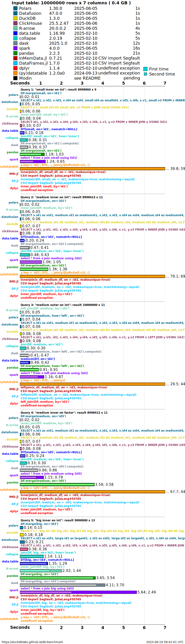
Task: Click the pandas green legend swatch
Action: (15, 53)
